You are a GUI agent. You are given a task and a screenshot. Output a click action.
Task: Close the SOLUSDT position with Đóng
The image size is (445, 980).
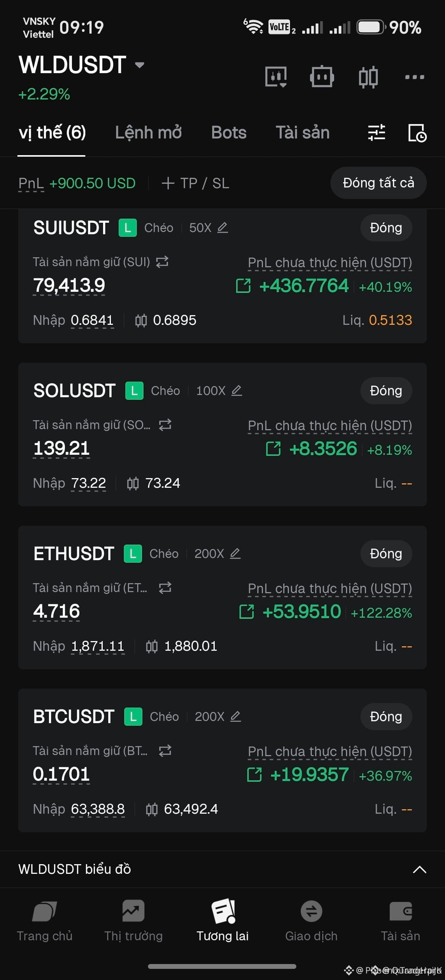[386, 391]
